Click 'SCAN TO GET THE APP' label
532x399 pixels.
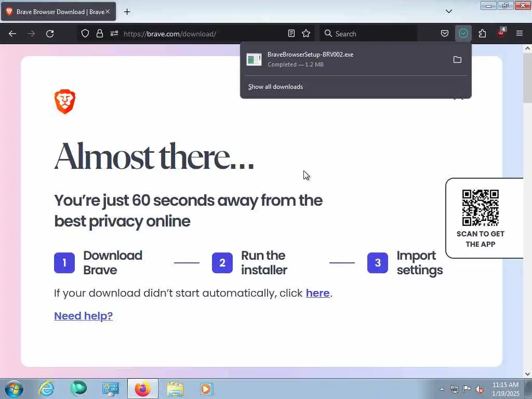[x=481, y=239]
